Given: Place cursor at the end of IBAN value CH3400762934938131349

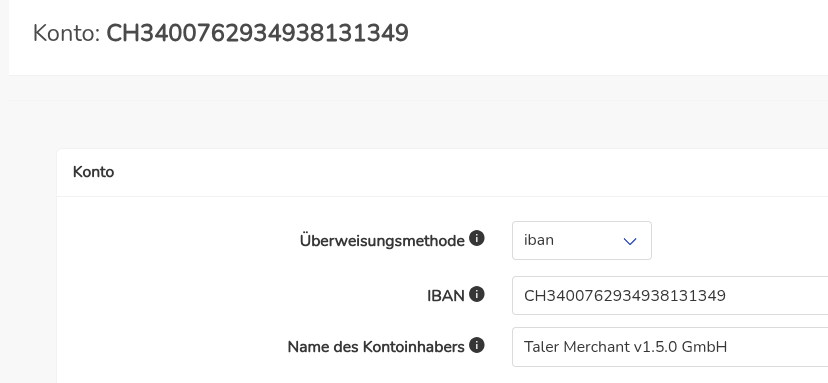Looking at the screenshot, I should [727, 295].
